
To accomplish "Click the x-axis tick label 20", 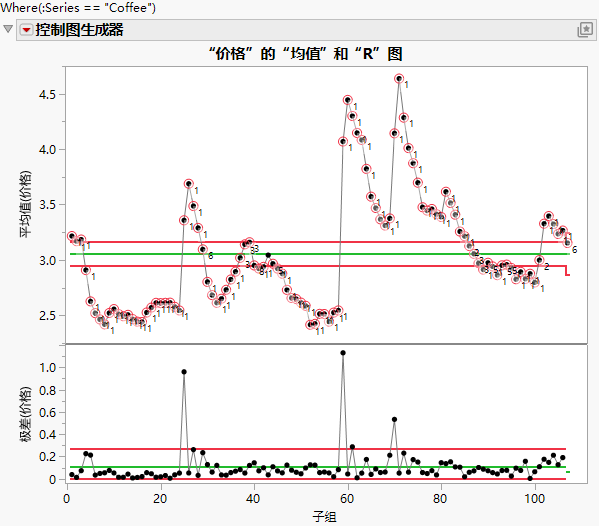I will 160,498.
